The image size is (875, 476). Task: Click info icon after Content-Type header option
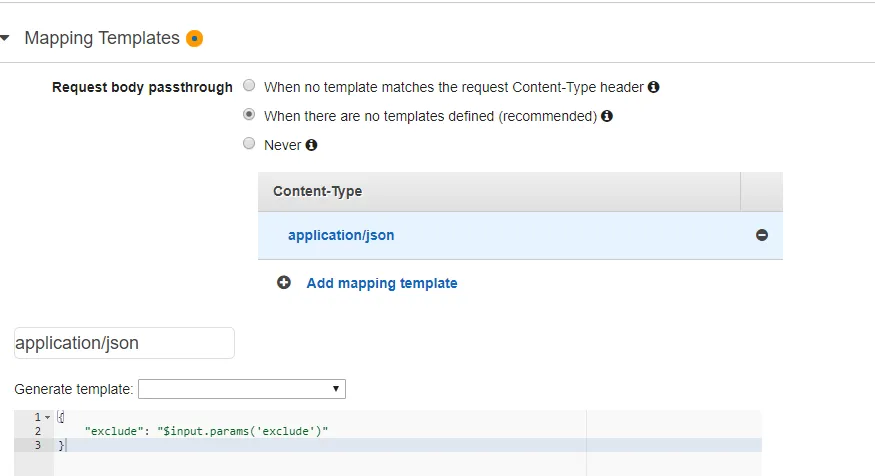654,87
